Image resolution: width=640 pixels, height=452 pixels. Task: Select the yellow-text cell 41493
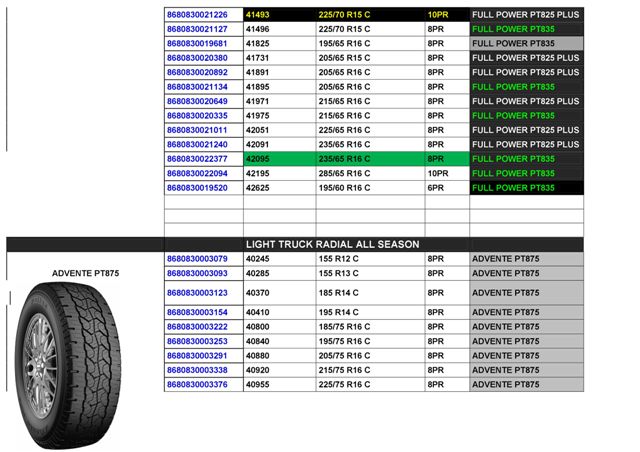pos(280,15)
